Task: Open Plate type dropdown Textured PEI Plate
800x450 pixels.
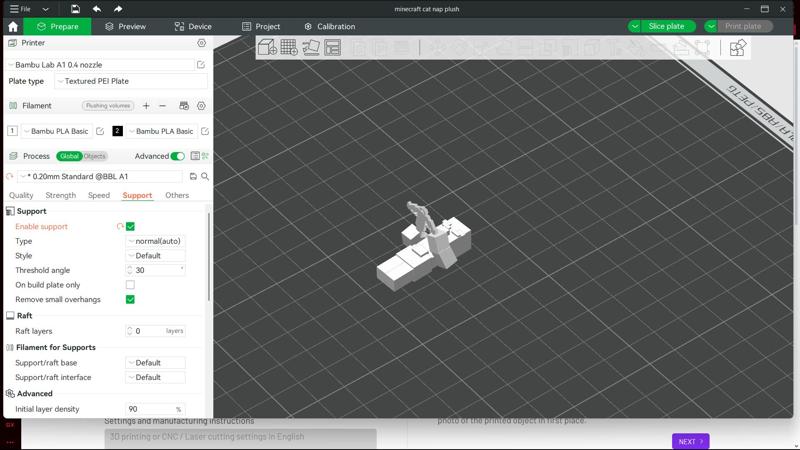Action: pos(131,81)
